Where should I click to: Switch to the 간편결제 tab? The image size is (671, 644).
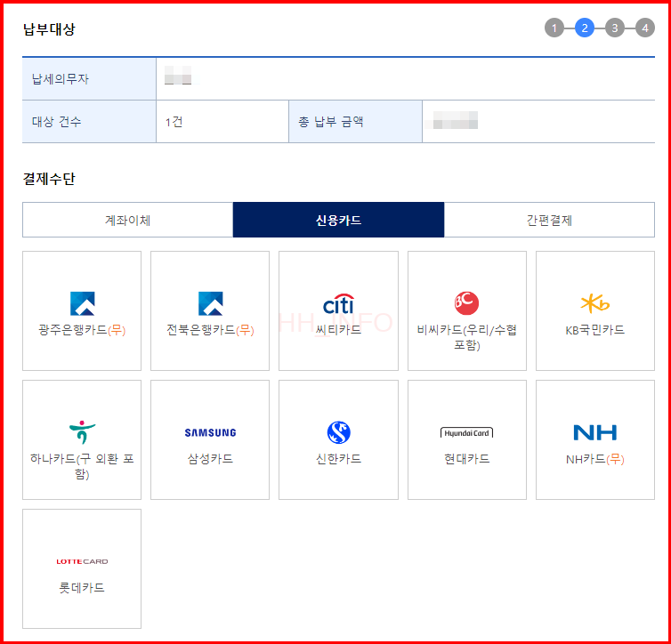(x=549, y=220)
